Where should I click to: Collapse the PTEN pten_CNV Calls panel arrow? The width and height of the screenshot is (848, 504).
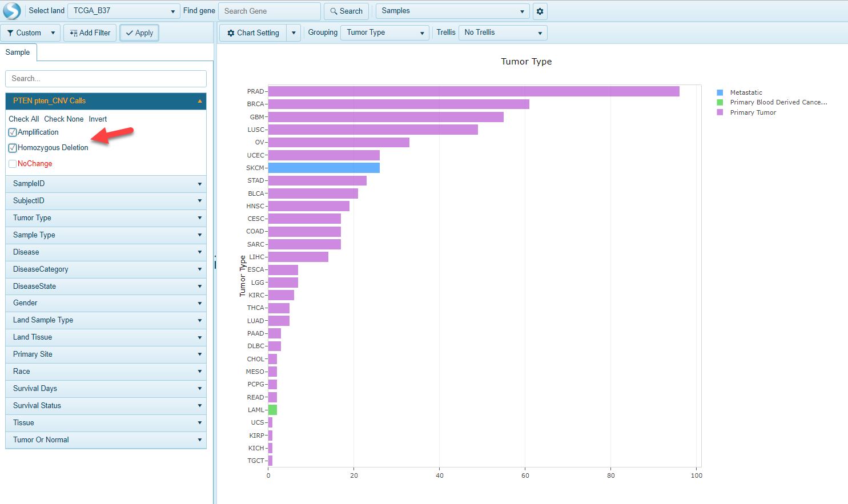pos(200,101)
